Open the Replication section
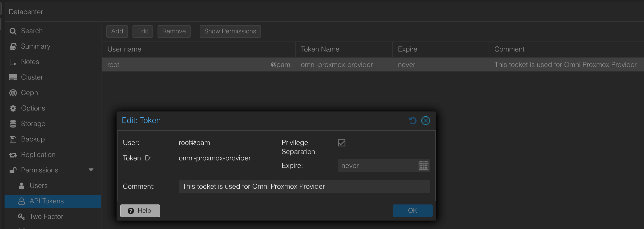This screenshot has width=644, height=229. 38,155
